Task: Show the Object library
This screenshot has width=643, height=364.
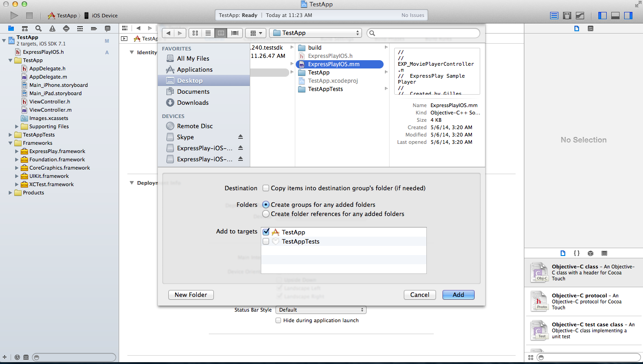Action: pos(591,253)
